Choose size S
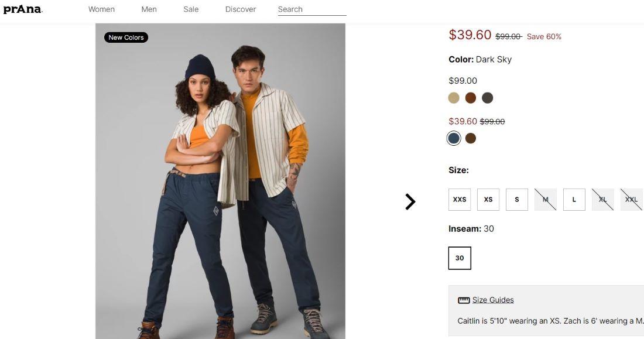This screenshot has height=339, width=644. pyautogui.click(x=517, y=200)
